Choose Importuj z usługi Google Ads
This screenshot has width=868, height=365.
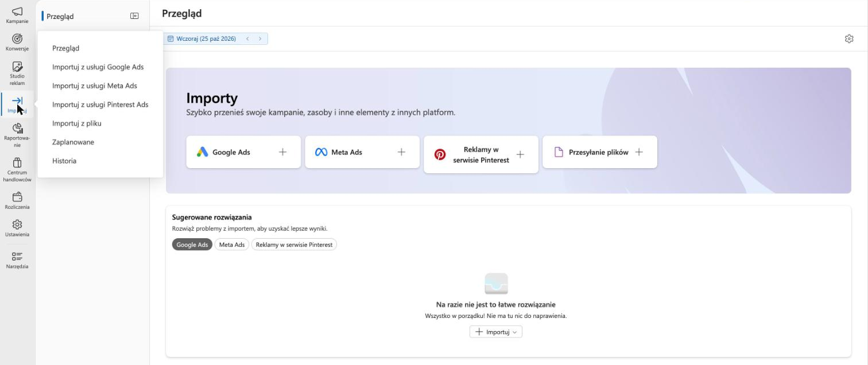tap(98, 67)
